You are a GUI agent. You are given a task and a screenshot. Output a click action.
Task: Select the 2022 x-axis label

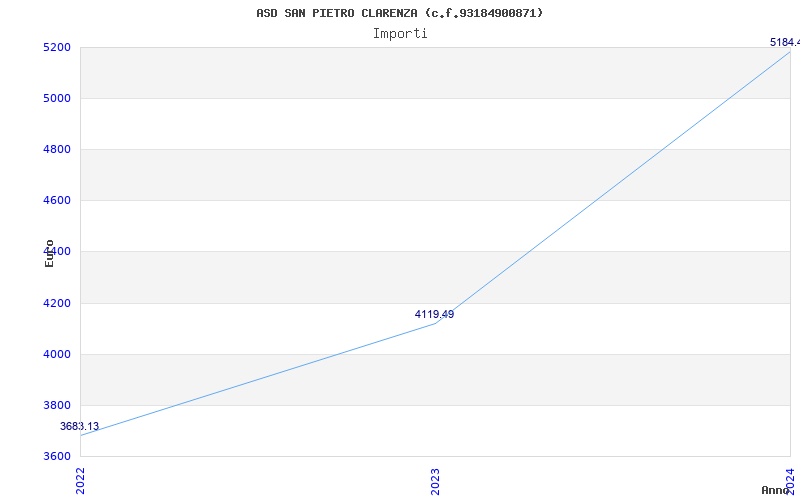click(x=81, y=481)
